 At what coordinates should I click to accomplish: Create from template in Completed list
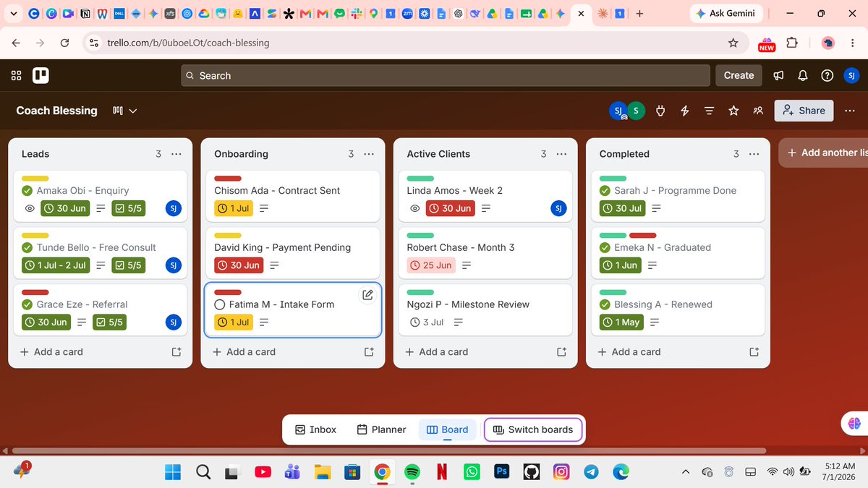[x=754, y=352]
